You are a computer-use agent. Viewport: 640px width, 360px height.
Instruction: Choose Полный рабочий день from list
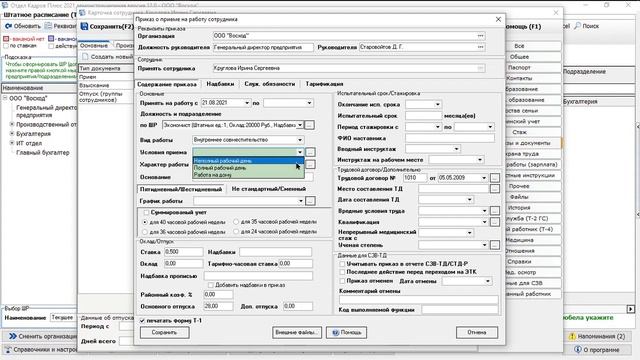click(x=248, y=168)
